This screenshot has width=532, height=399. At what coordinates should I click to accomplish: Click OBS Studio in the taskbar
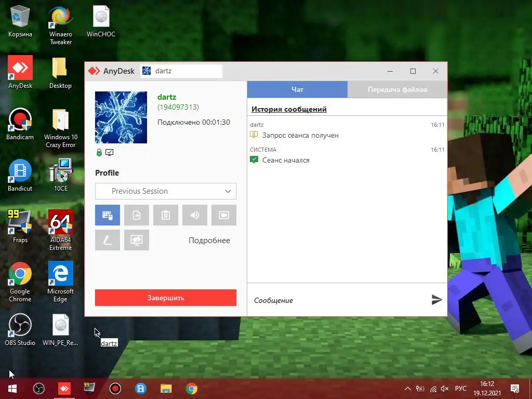[x=38, y=389]
